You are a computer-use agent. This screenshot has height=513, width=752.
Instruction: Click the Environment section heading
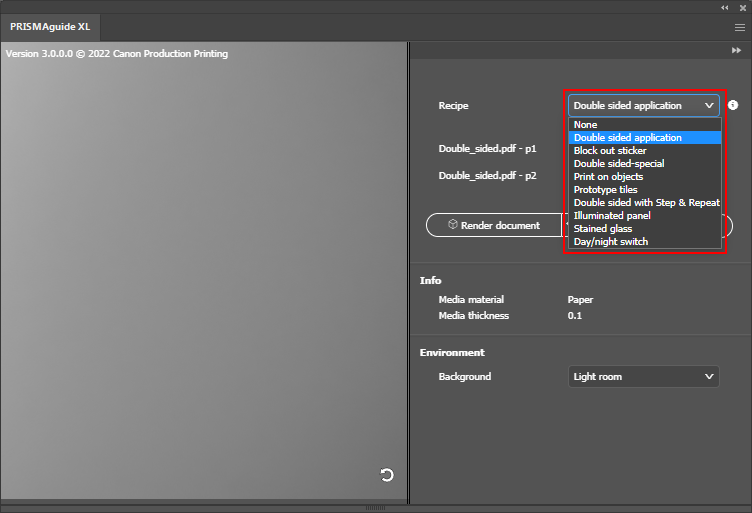(x=452, y=352)
